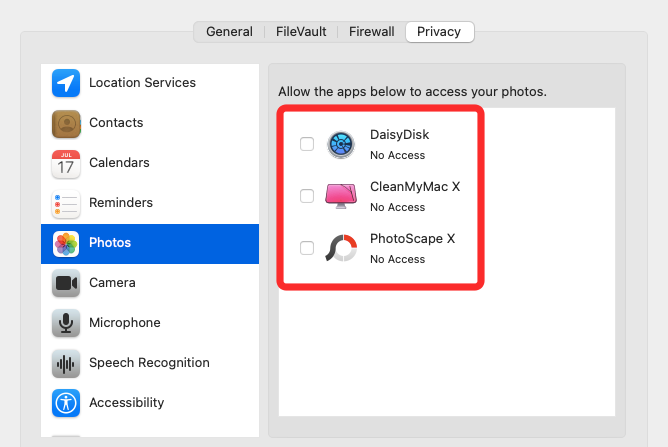The image size is (668, 447).
Task: Select the Accessibility icon in sidebar
Action: click(x=66, y=403)
